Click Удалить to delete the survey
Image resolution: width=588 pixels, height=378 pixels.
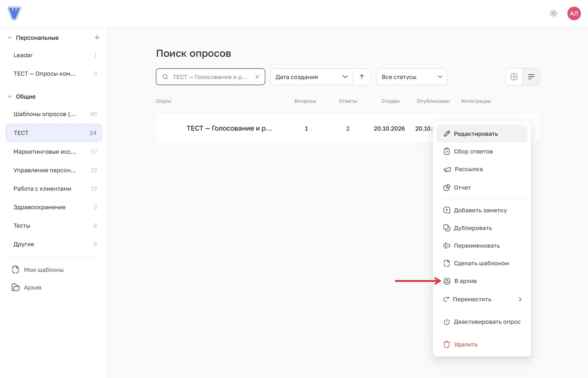(482, 344)
